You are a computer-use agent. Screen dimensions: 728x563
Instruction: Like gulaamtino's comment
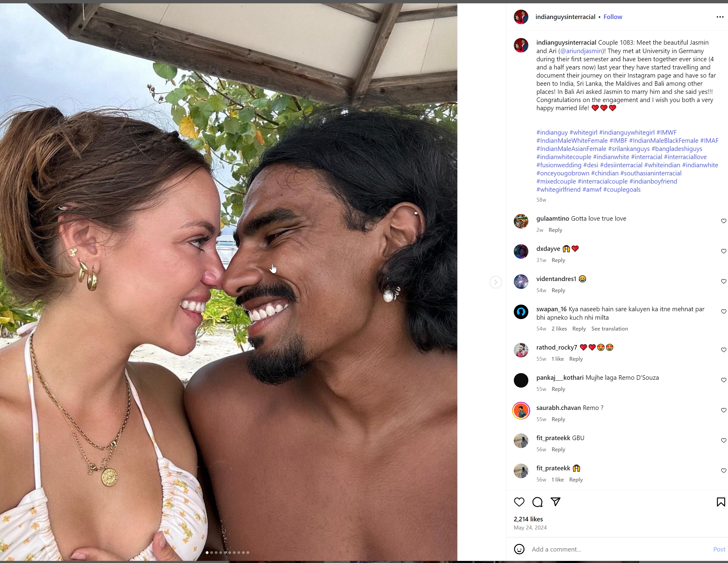pyautogui.click(x=723, y=221)
